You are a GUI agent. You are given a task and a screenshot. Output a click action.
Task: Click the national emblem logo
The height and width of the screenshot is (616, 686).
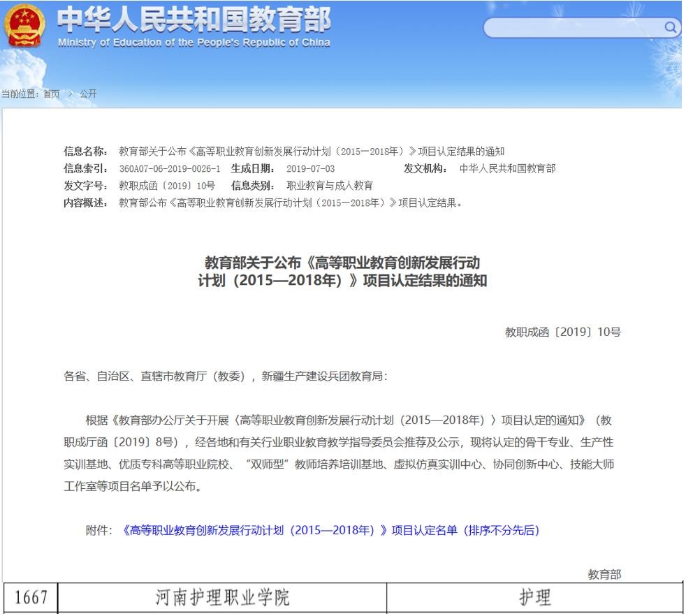(23, 27)
